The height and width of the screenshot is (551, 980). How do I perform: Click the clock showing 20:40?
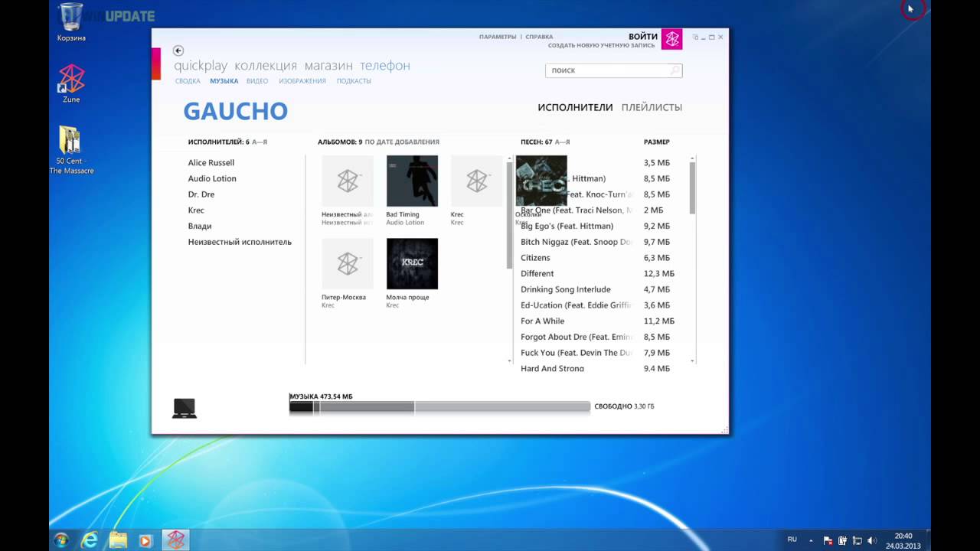[x=903, y=536]
